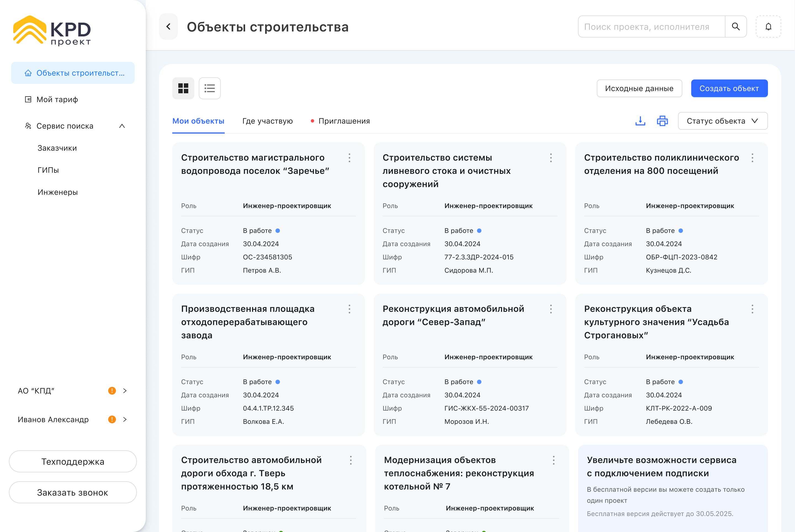Switch to grid card view
The image size is (795, 532).
[183, 88]
